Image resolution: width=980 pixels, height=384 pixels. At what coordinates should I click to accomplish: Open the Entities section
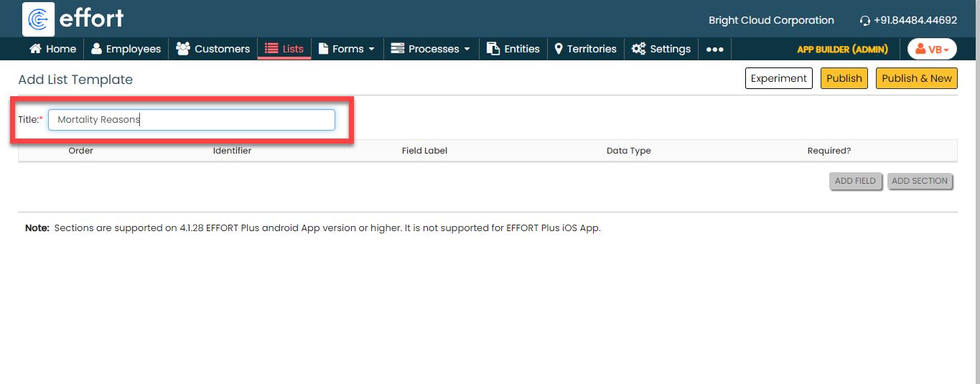click(x=513, y=49)
